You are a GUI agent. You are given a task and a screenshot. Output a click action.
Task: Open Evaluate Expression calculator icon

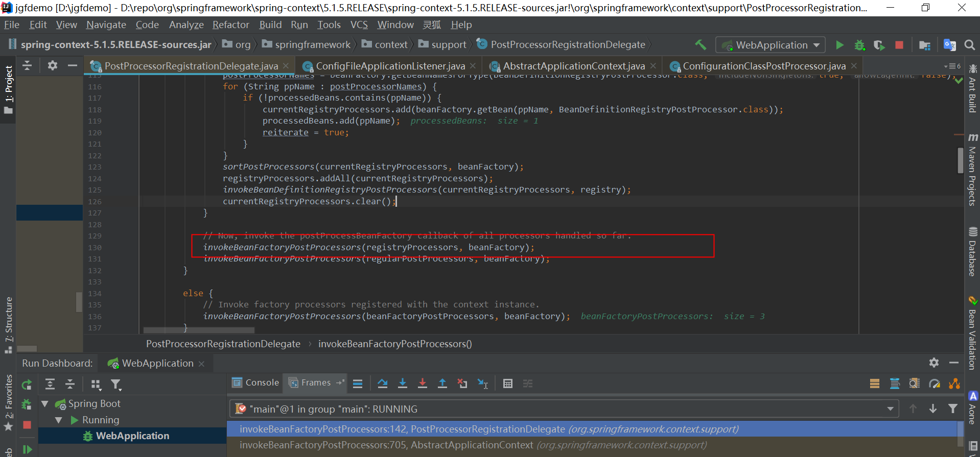click(507, 383)
